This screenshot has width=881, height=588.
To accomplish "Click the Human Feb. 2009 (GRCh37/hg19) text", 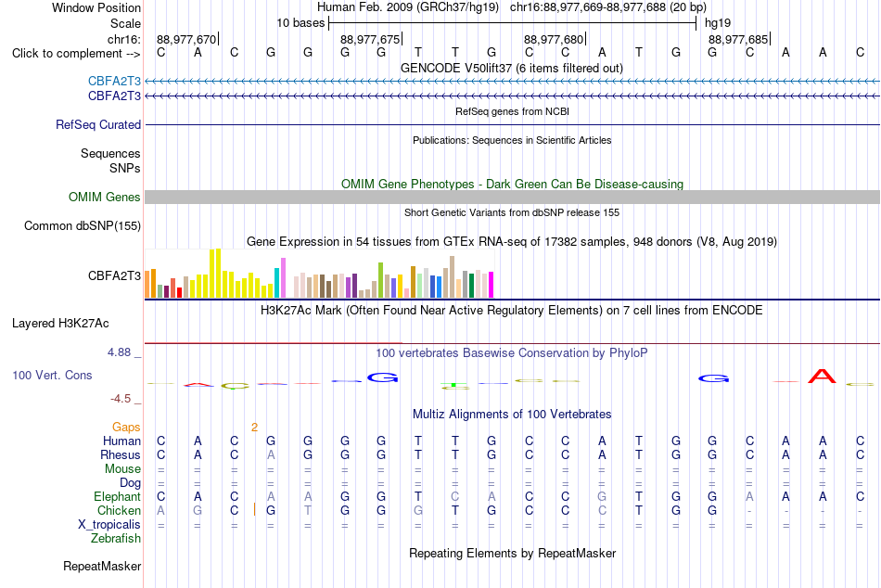I will (408, 7).
